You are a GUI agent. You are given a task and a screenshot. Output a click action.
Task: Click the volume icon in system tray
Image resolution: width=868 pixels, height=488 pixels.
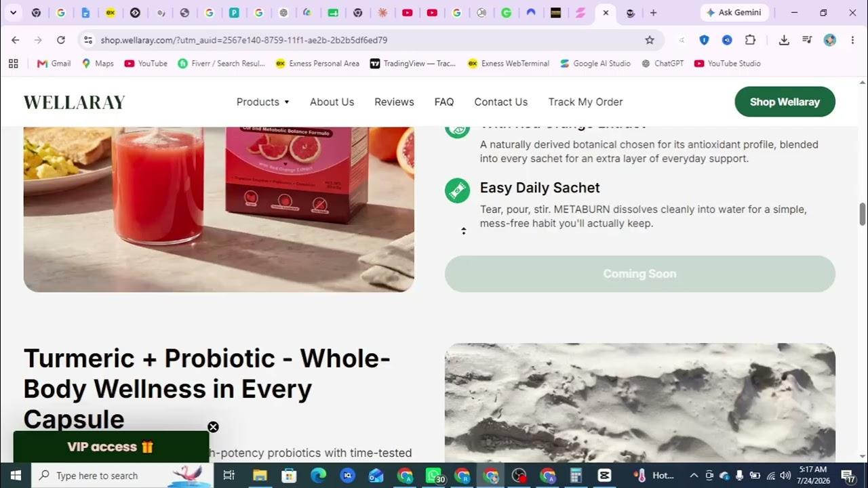click(785, 475)
